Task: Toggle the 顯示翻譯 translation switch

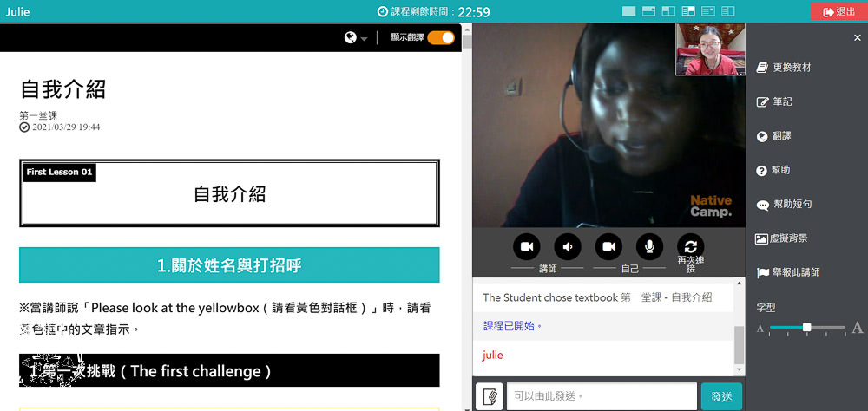Action: [441, 37]
